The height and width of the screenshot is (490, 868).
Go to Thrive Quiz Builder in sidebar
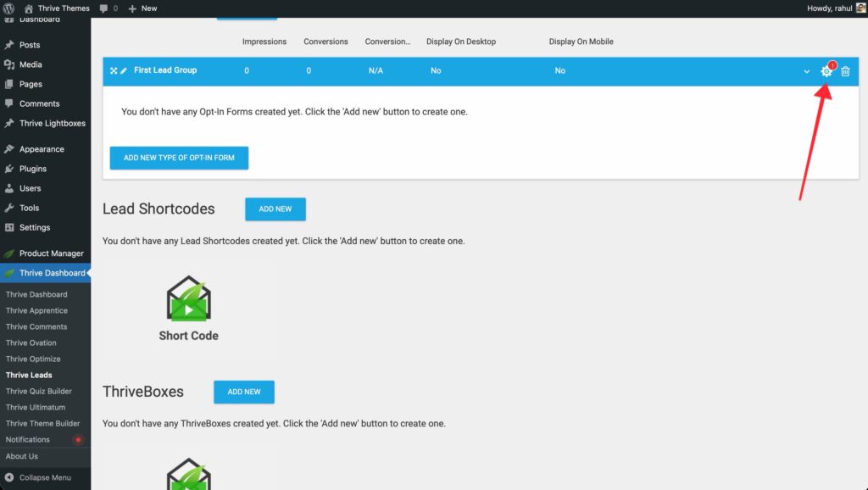coord(39,391)
